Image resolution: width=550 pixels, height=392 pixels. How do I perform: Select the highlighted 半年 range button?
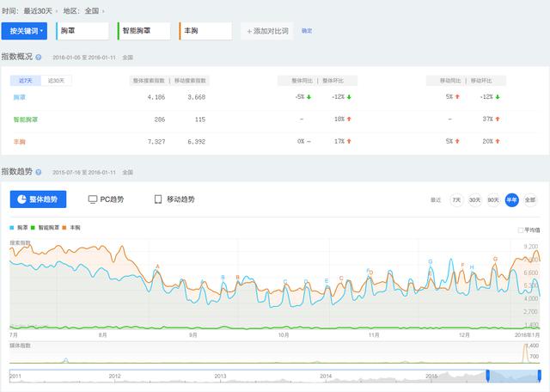tap(512, 200)
